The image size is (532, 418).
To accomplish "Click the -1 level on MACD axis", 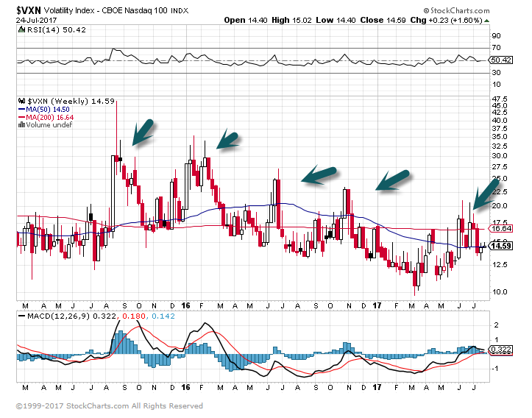I will (x=494, y=369).
